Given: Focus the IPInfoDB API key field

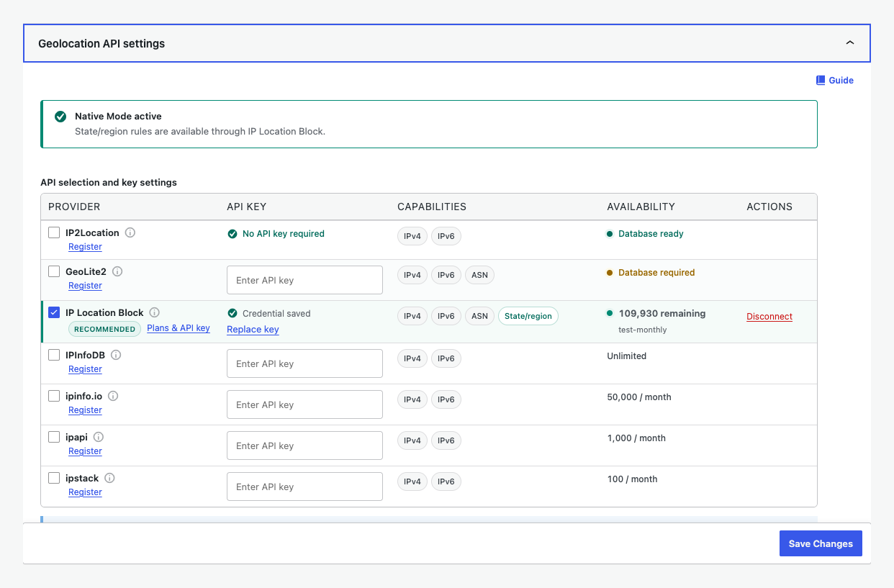Looking at the screenshot, I should click(304, 363).
